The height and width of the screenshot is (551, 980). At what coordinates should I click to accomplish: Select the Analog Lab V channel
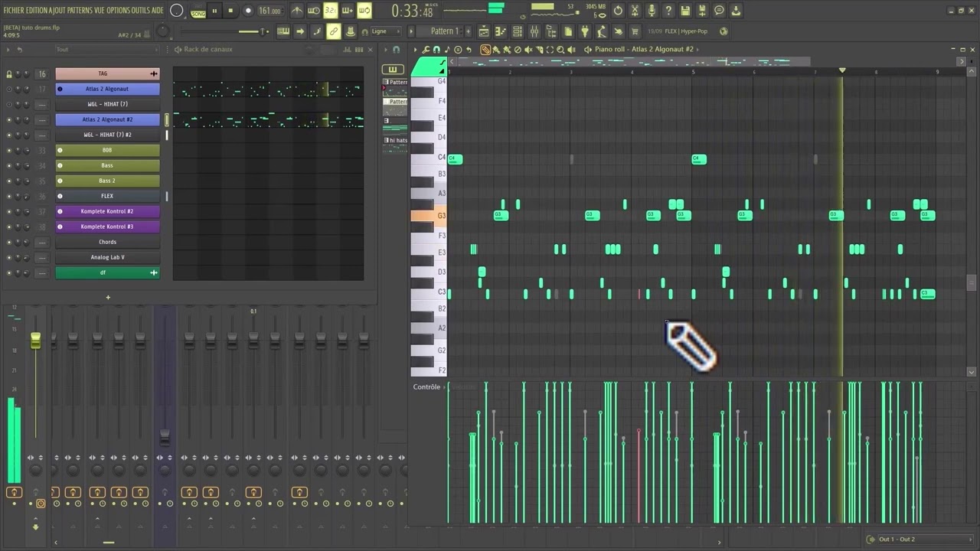click(107, 258)
